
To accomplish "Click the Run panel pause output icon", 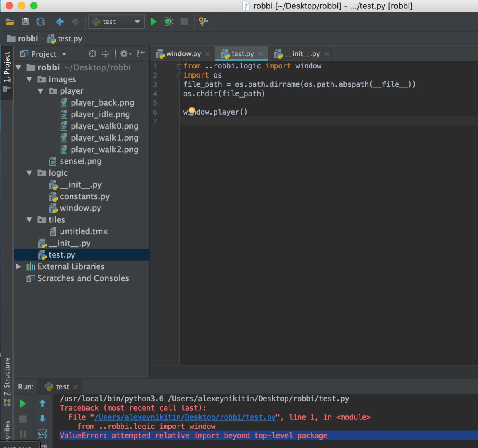I will tap(23, 434).
